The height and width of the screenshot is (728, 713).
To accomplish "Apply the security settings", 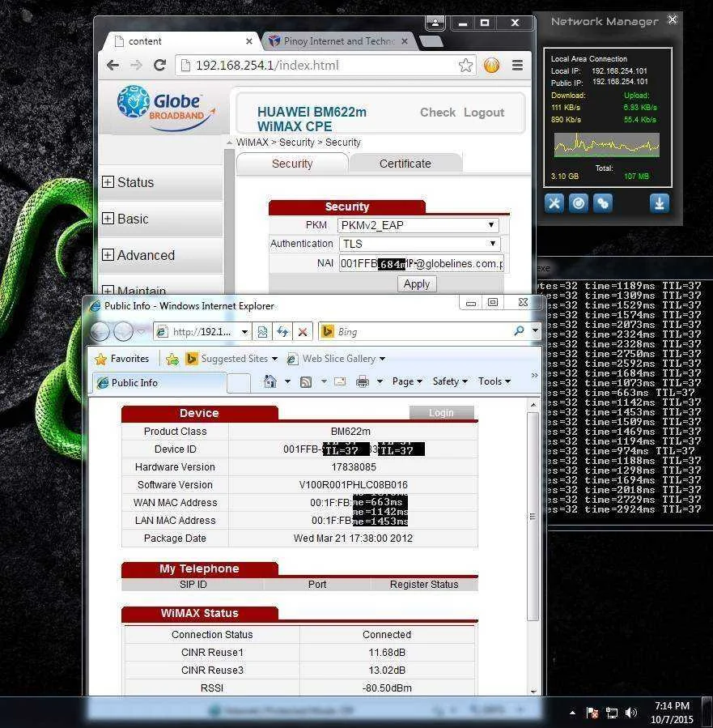I will (x=417, y=284).
